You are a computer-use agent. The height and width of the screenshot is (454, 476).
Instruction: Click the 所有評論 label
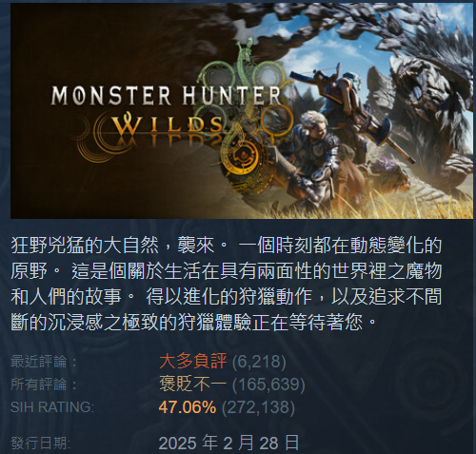pyautogui.click(x=44, y=385)
